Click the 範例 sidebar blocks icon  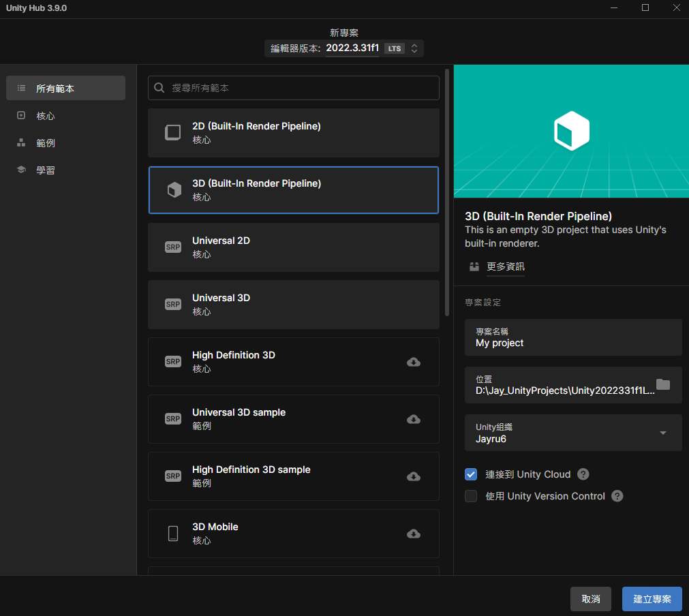(x=21, y=143)
